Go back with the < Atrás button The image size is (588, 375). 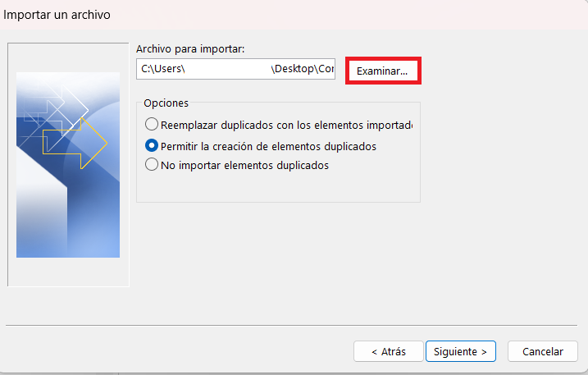(x=388, y=351)
